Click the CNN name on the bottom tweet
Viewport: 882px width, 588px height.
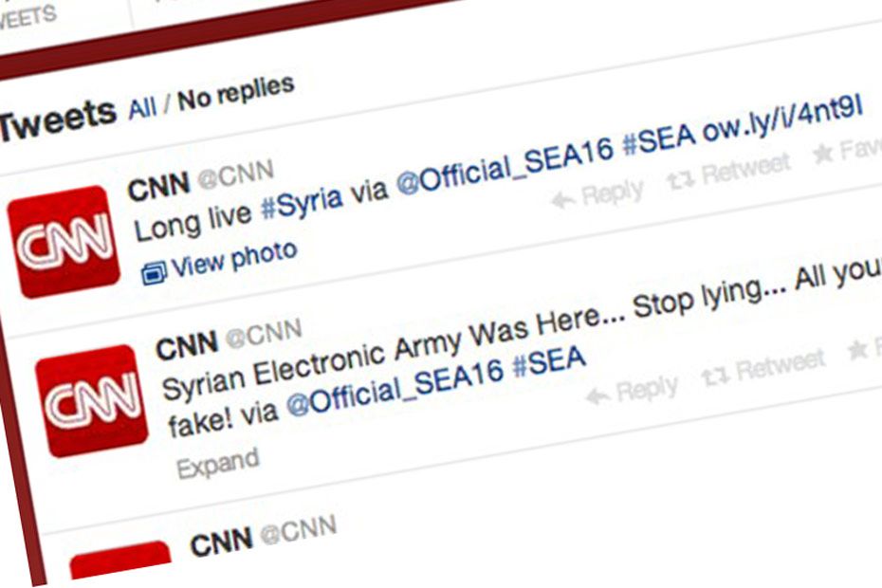[x=221, y=542]
